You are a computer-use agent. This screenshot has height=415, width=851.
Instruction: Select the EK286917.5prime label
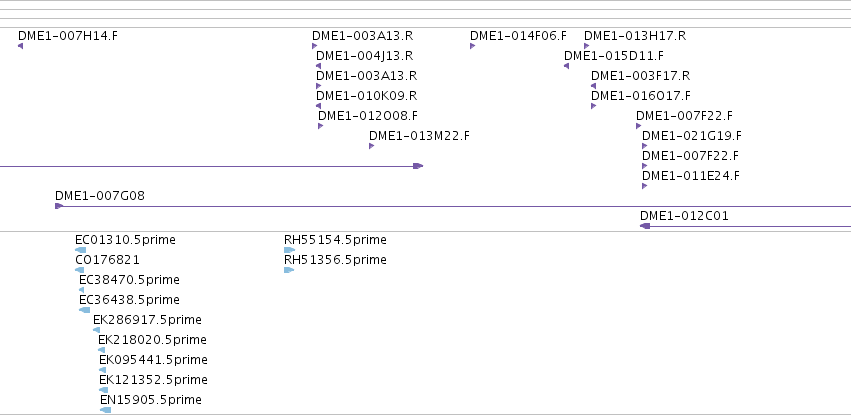(x=147, y=321)
